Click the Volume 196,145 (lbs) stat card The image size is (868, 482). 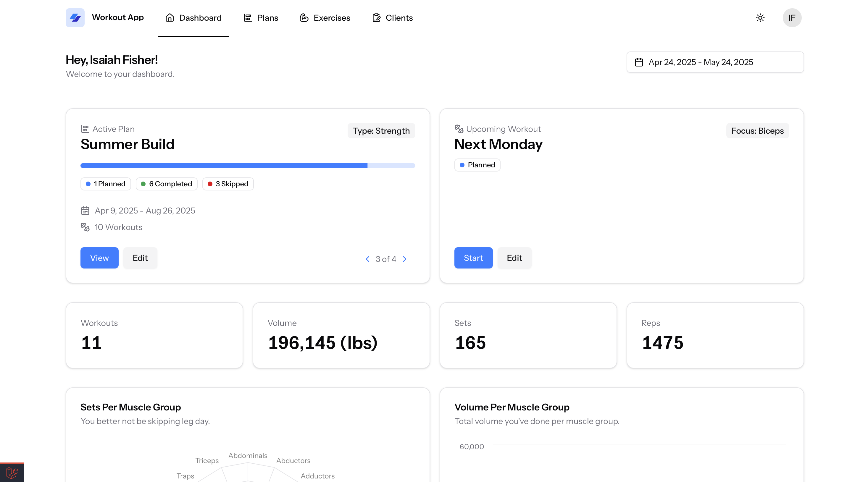tap(341, 335)
